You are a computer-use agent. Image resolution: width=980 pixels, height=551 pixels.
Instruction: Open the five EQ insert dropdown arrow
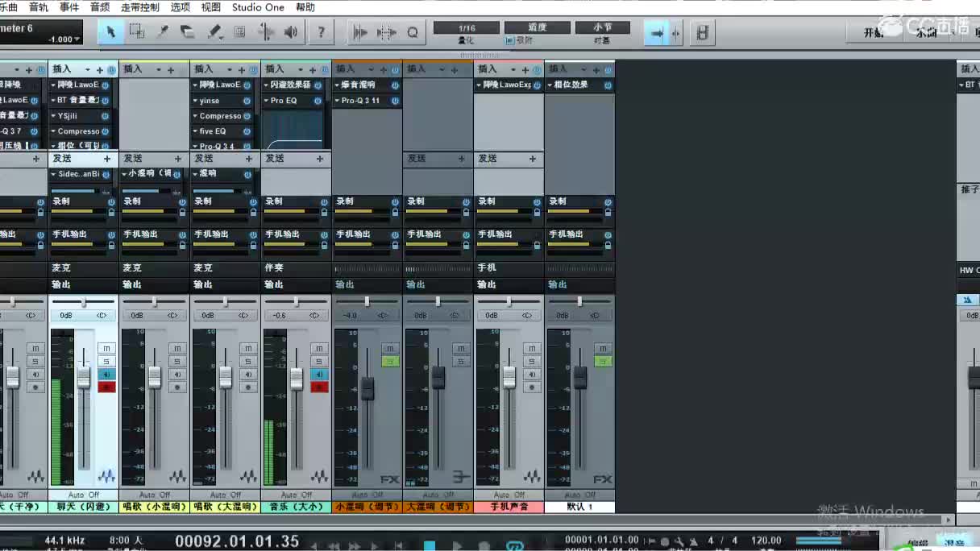[x=195, y=131]
